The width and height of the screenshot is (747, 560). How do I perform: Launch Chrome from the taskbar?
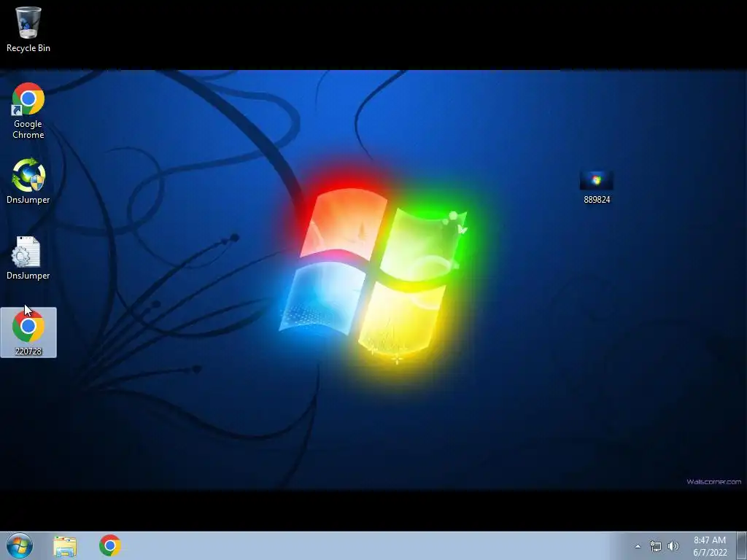click(110, 545)
